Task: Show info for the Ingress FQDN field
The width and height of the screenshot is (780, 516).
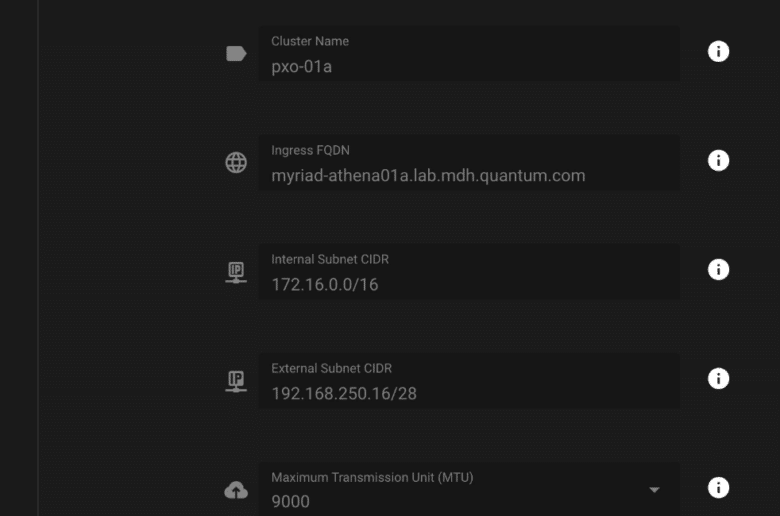Action: click(x=718, y=160)
